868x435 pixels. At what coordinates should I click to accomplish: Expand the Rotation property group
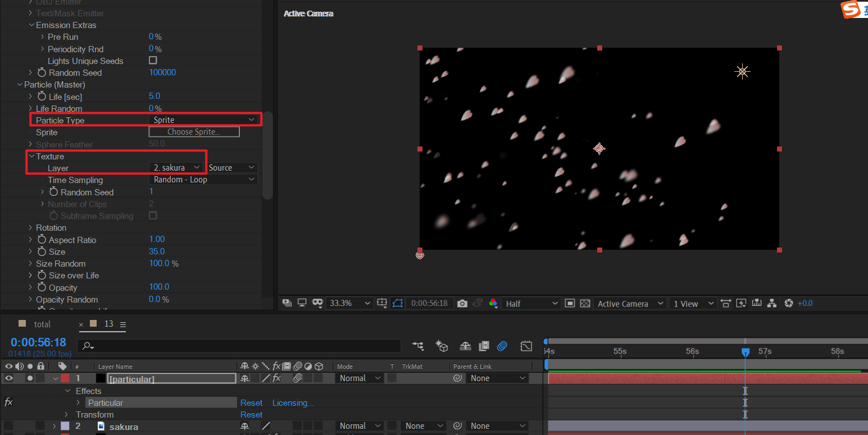tap(31, 228)
